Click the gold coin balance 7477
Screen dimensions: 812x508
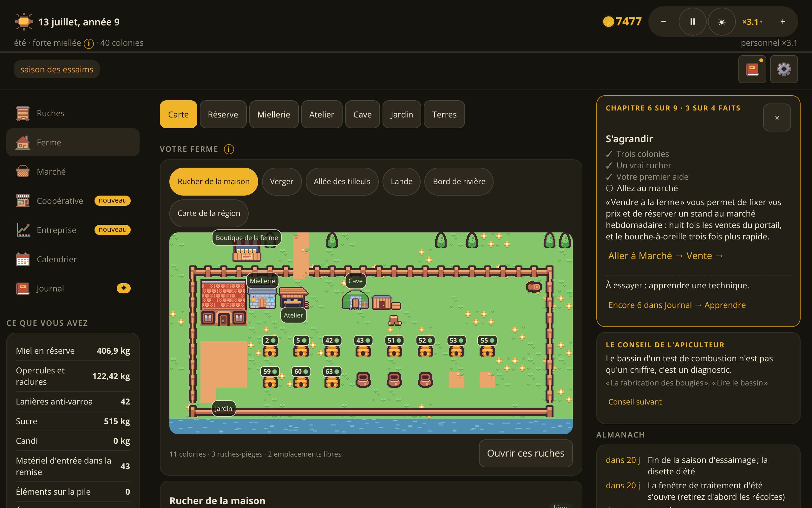coord(622,22)
